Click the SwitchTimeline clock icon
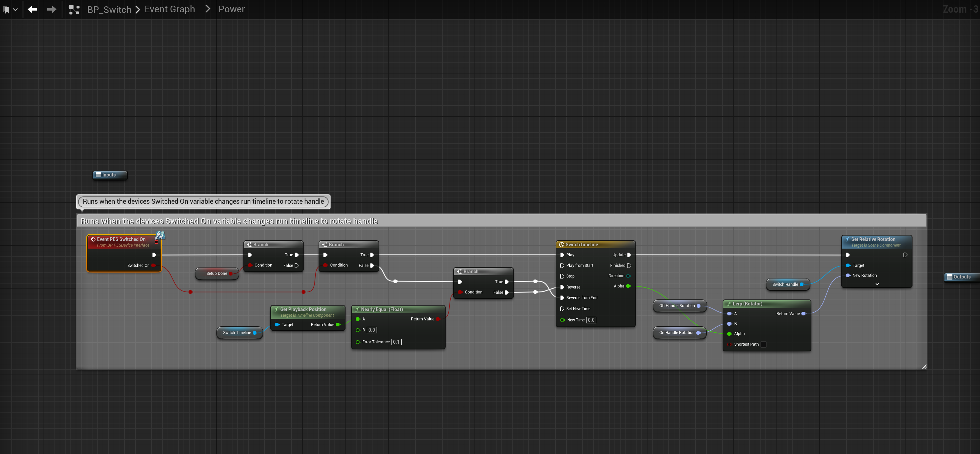The width and height of the screenshot is (980, 454). pyautogui.click(x=562, y=245)
